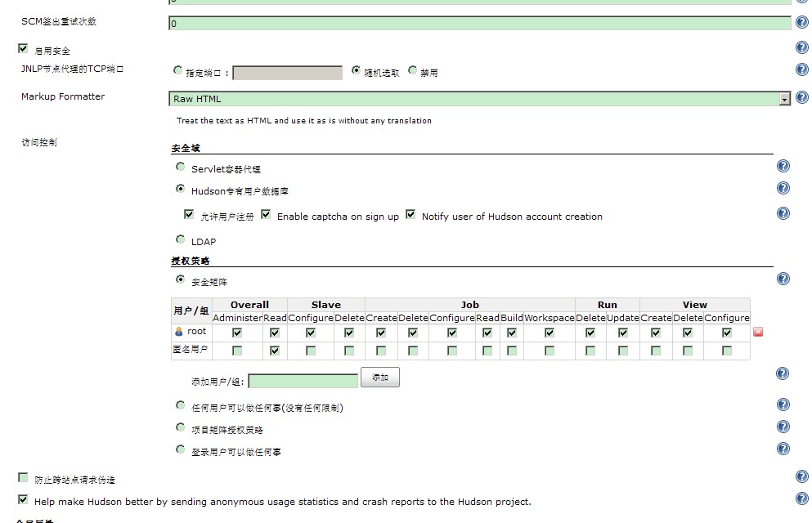The height and width of the screenshot is (523, 812).
Task: Click the Slave column group header
Action: (326, 305)
